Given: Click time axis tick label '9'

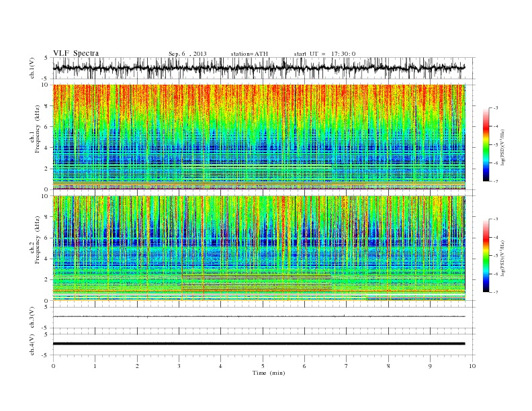Looking at the screenshot, I should pos(430,366).
